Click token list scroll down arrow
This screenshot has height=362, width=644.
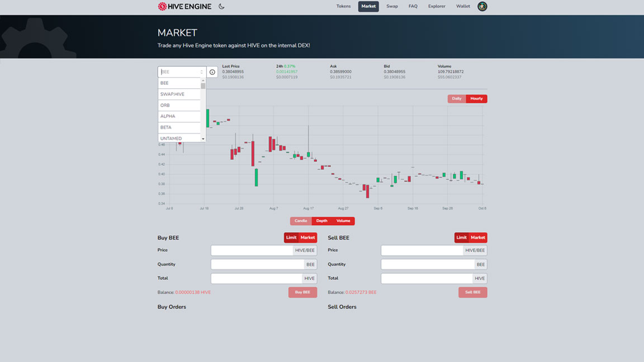pos(203,139)
